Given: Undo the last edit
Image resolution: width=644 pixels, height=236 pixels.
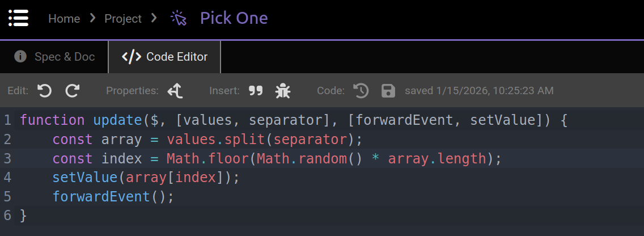Looking at the screenshot, I should (45, 91).
